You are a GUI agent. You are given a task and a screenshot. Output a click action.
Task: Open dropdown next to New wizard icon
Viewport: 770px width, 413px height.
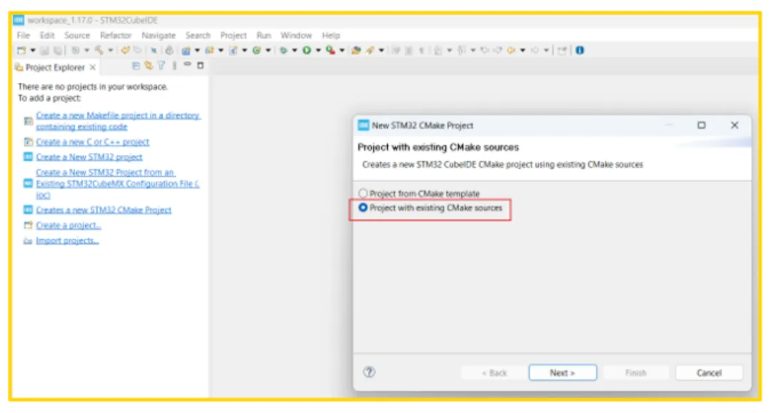(x=32, y=50)
